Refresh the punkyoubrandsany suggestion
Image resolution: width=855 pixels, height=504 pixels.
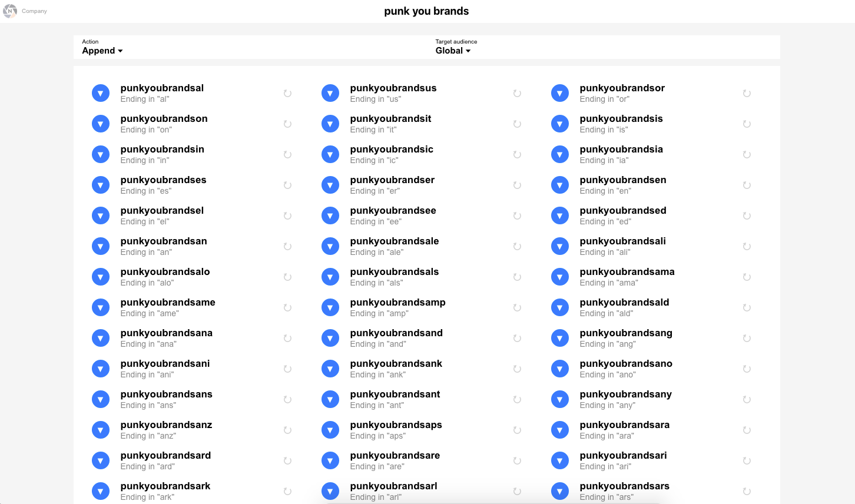pyautogui.click(x=747, y=399)
